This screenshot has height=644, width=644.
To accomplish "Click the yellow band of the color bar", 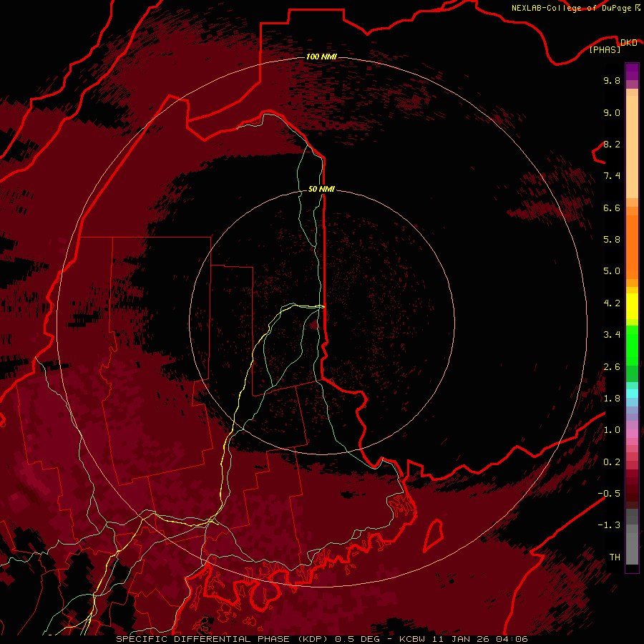I will 632,306.
